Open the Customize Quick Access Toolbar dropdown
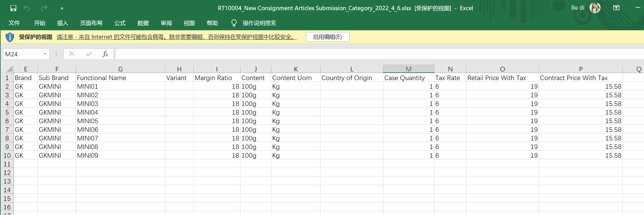 [62, 8]
